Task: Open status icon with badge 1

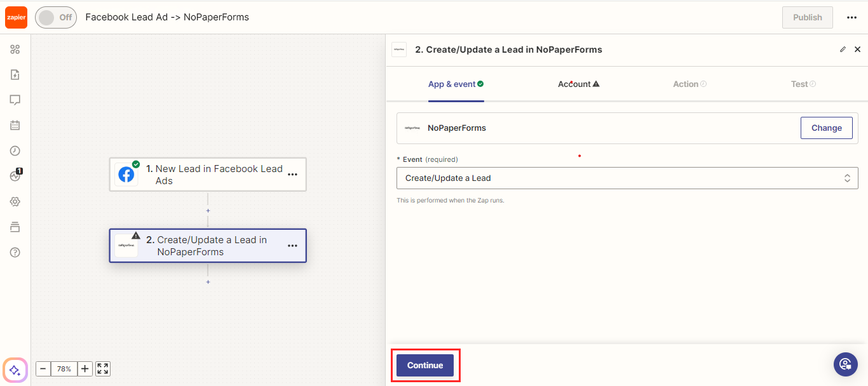Action: pyautogui.click(x=16, y=176)
